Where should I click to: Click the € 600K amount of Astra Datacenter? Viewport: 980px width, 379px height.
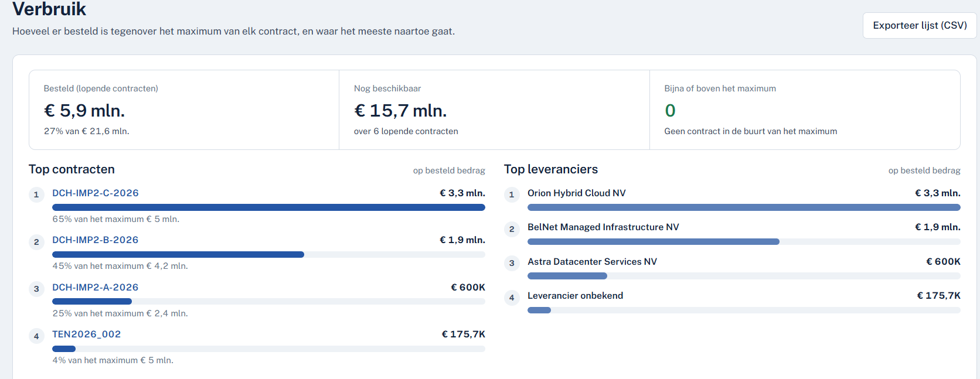tap(943, 262)
